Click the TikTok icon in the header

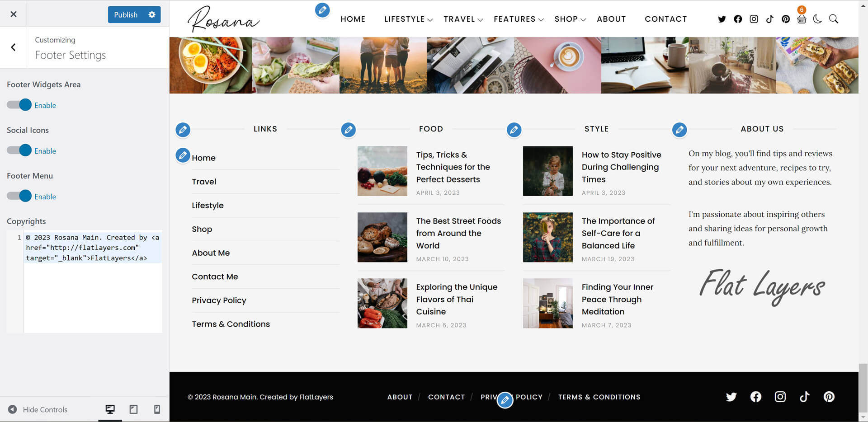pos(769,19)
